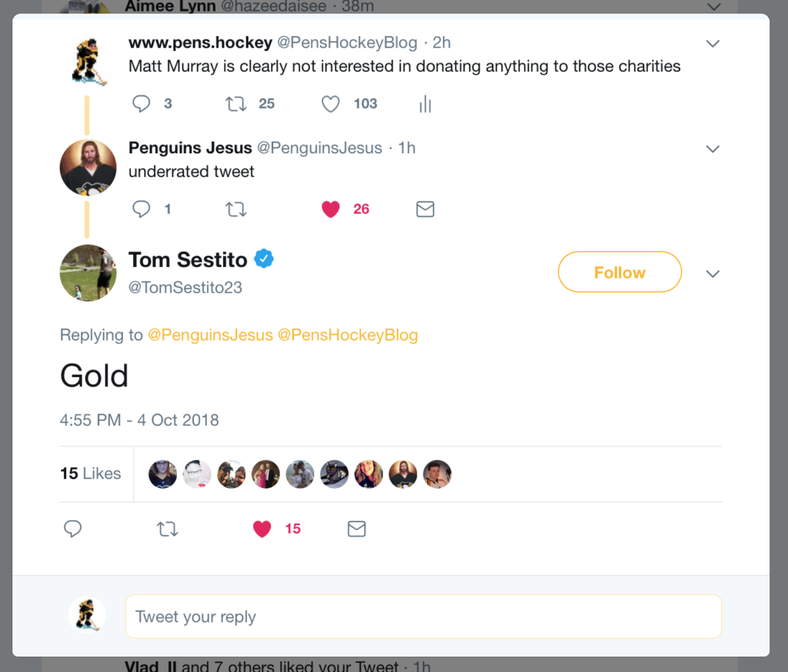Share Tom Sestito's tweet via direct message
Image resolution: width=788 pixels, height=672 pixels.
[356, 529]
